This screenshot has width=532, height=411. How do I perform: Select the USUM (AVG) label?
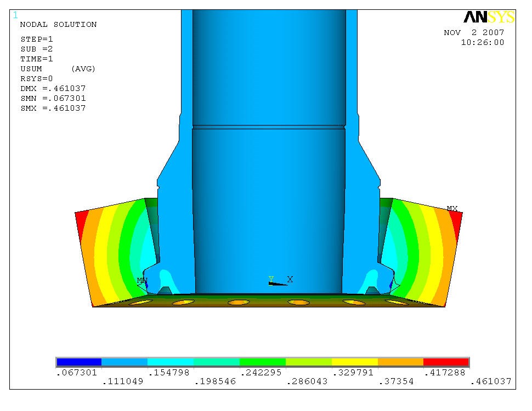[x=56, y=68]
